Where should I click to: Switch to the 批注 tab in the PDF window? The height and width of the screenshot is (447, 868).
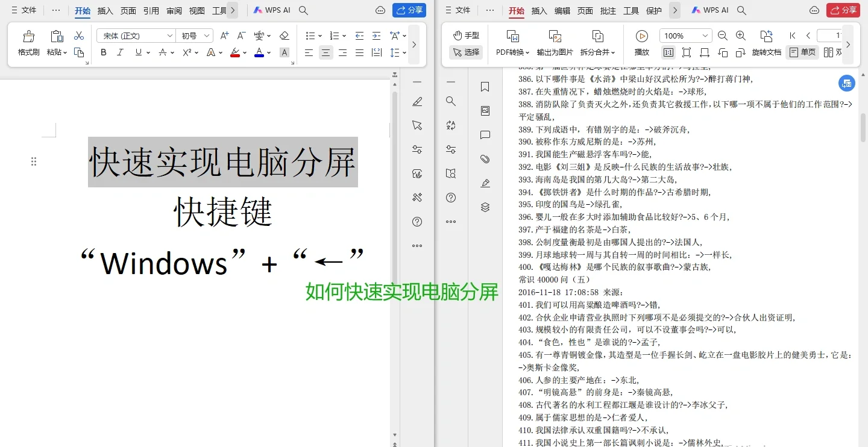[x=608, y=10]
